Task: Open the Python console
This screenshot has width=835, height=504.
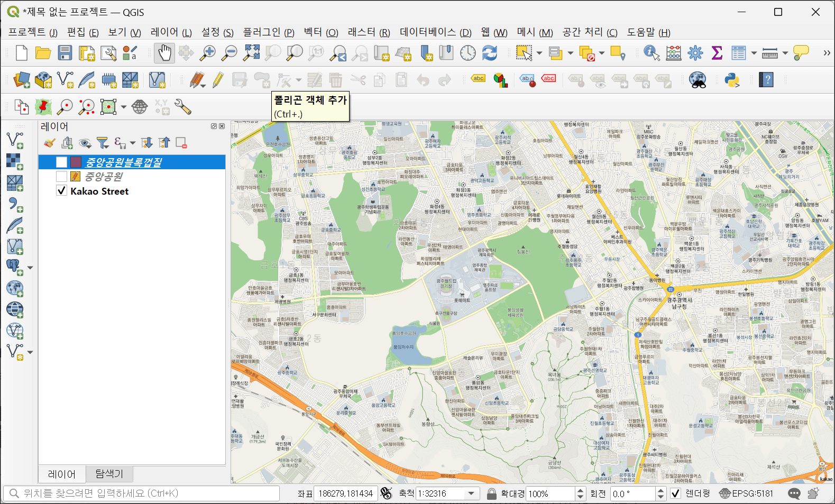Action: tap(732, 80)
